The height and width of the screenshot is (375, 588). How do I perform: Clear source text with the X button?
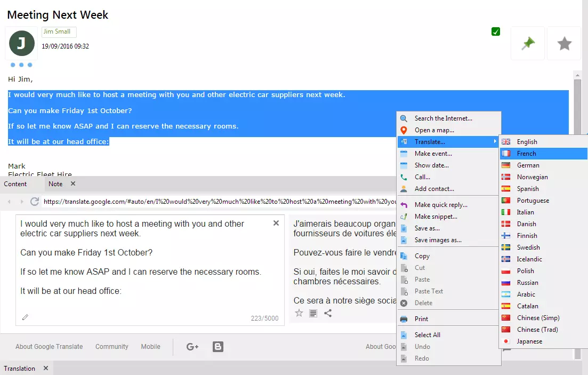click(276, 224)
